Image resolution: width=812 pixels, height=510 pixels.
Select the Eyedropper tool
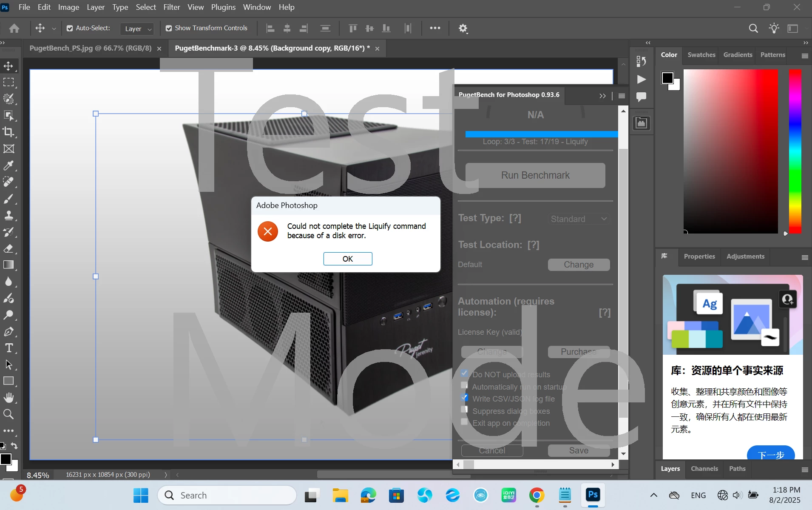[x=9, y=165]
